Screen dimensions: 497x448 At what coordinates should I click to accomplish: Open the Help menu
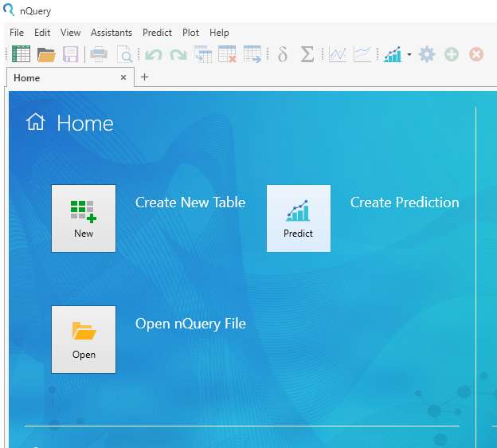click(x=219, y=33)
